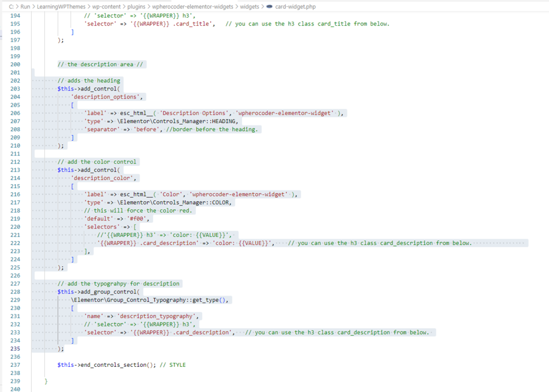Click the C: drive breadcrumb
This screenshot has width=549, height=392.
click(x=11, y=6)
